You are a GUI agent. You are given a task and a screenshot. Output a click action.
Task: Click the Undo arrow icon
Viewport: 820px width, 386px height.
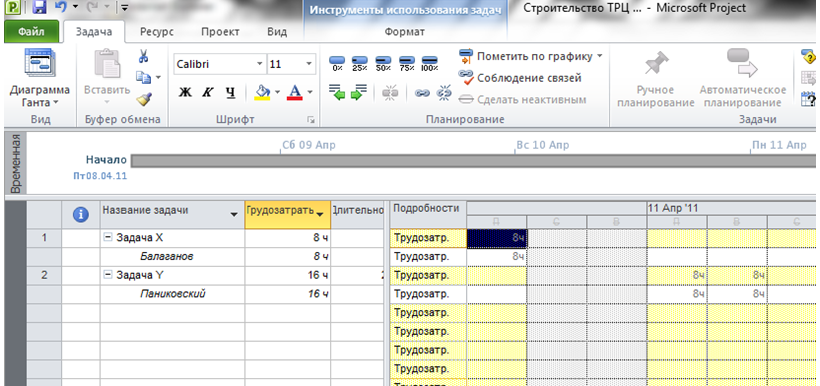tap(61, 7)
